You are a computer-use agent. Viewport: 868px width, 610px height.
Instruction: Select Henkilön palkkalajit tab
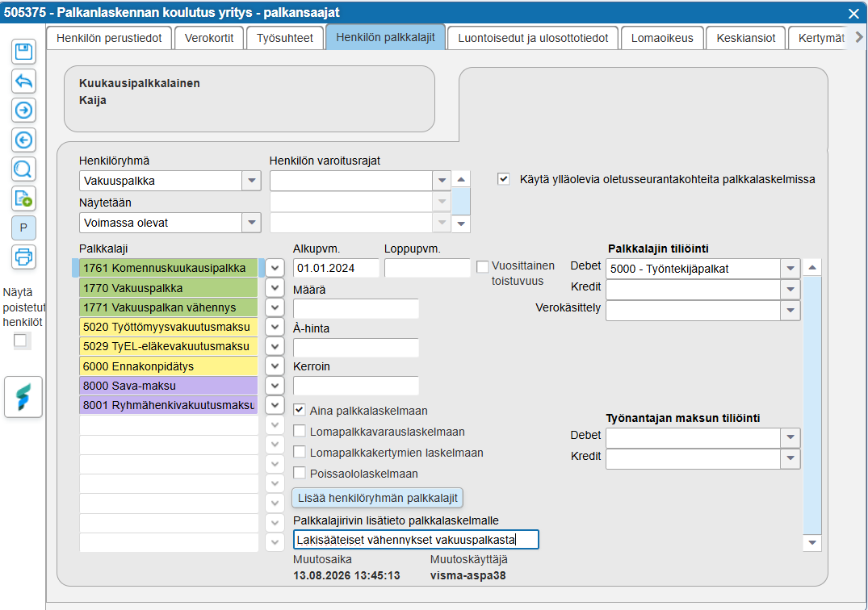pyautogui.click(x=386, y=37)
